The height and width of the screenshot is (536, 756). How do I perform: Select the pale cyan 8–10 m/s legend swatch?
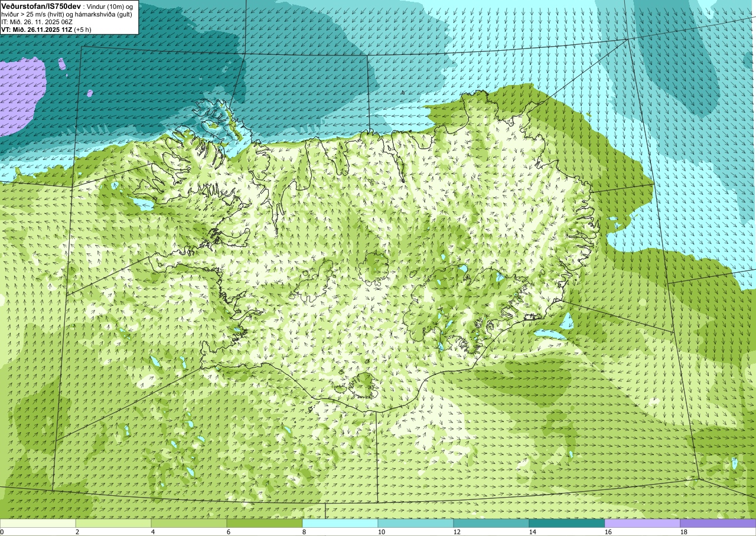pos(340,523)
